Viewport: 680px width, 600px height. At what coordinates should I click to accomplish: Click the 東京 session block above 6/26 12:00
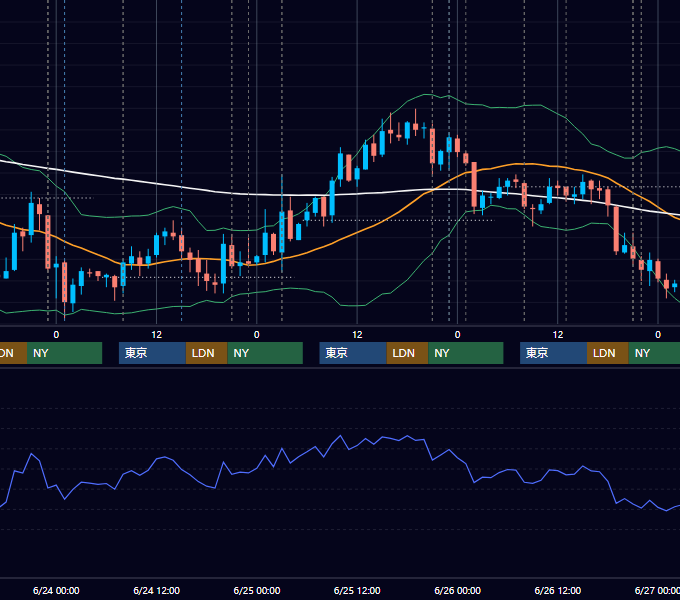(553, 353)
